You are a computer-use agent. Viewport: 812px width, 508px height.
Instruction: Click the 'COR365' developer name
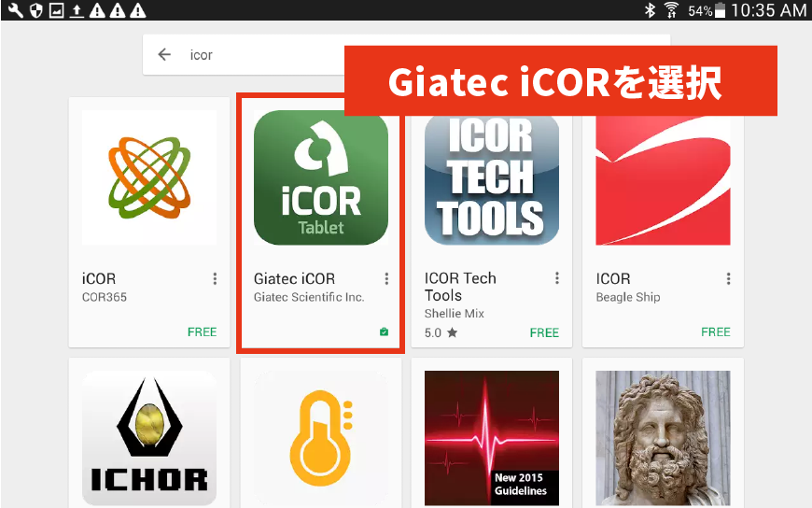point(105,297)
